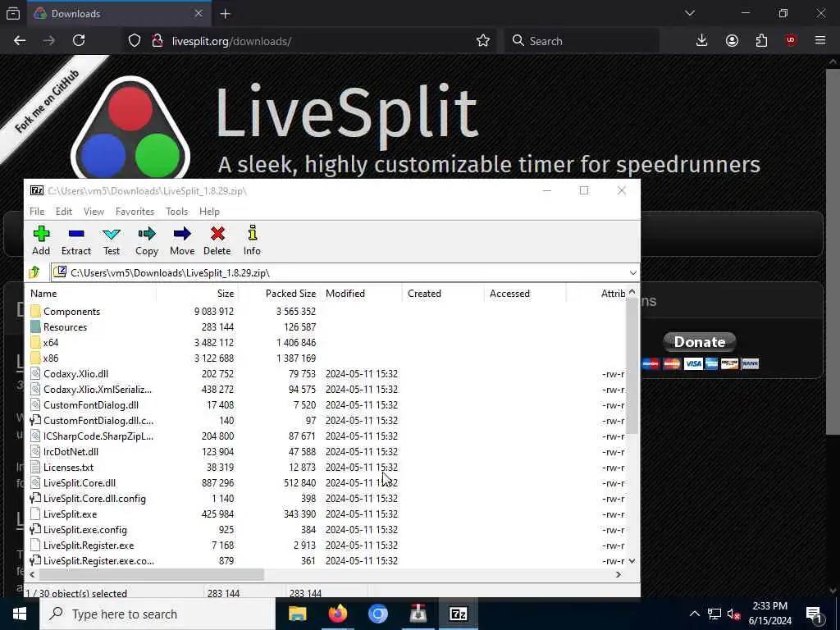This screenshot has height=630, width=840.
Task: Click the Windows taskbar search box
Action: pos(157,614)
